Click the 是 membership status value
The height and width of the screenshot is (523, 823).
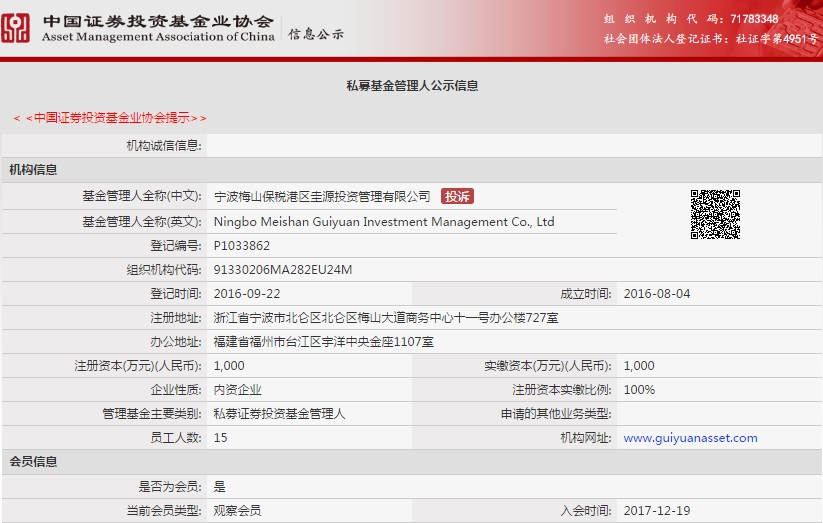click(x=219, y=487)
